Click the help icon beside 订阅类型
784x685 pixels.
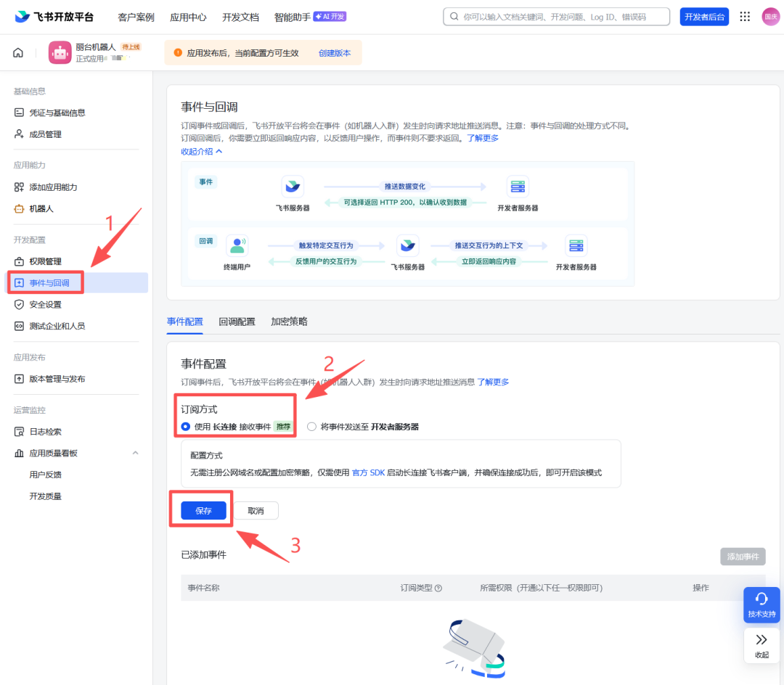click(x=438, y=588)
